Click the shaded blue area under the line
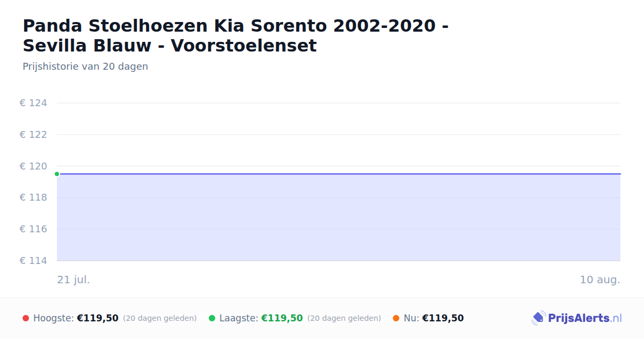The width and height of the screenshot is (644, 338). pos(339,217)
